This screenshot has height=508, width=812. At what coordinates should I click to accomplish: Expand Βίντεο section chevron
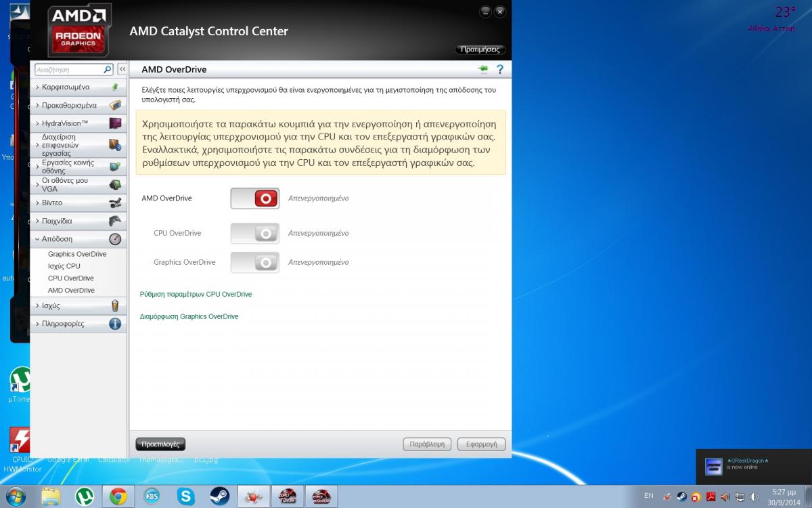(x=37, y=203)
